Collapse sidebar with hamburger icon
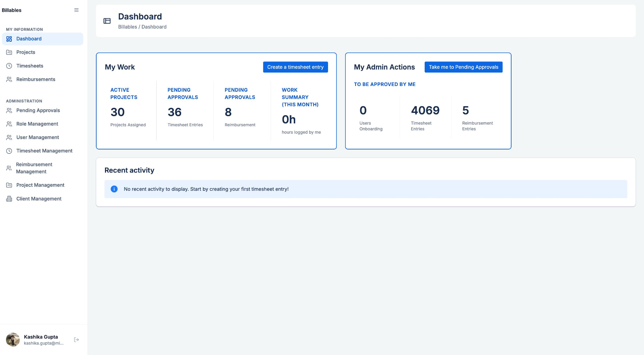The width and height of the screenshot is (644, 355). point(76,10)
